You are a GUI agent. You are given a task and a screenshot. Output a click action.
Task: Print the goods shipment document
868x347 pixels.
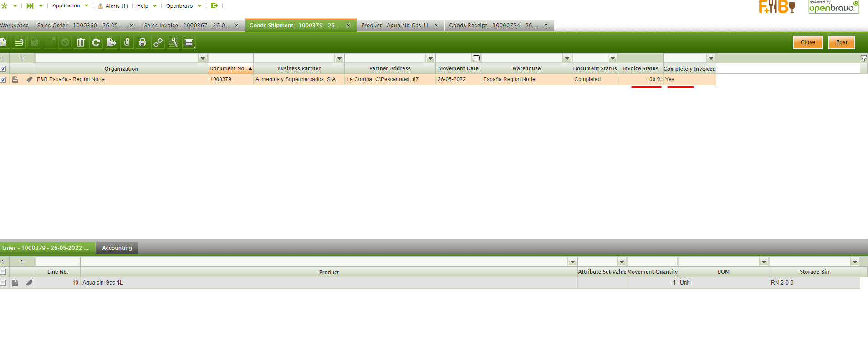click(x=143, y=42)
